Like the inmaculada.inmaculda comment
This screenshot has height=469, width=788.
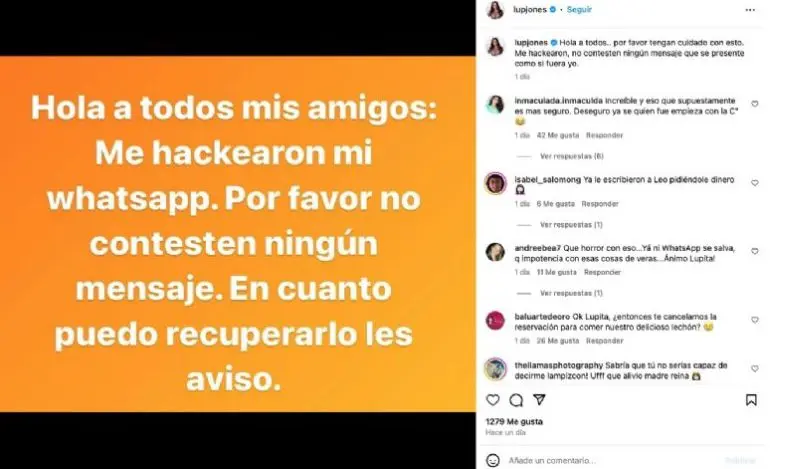[x=755, y=104]
